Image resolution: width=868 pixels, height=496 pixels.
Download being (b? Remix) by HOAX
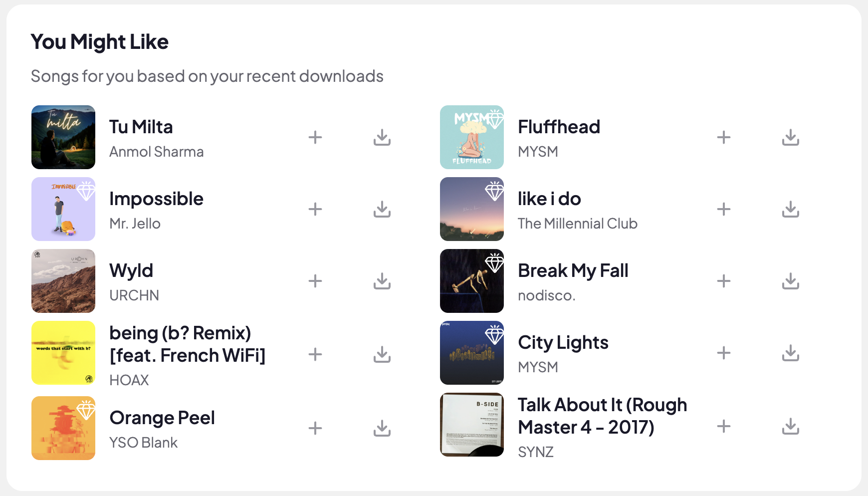[x=382, y=354]
